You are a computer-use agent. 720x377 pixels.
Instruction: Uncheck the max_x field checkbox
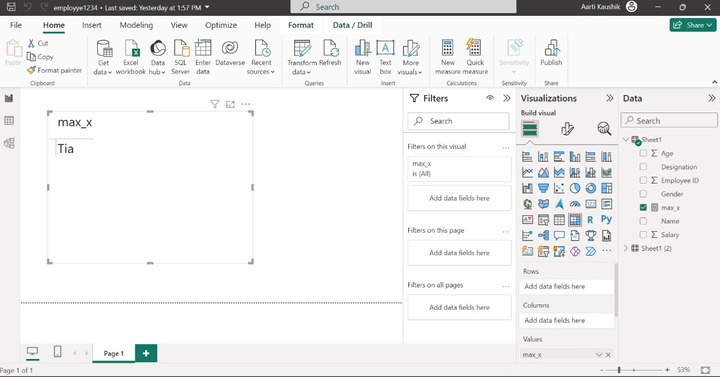coord(643,208)
